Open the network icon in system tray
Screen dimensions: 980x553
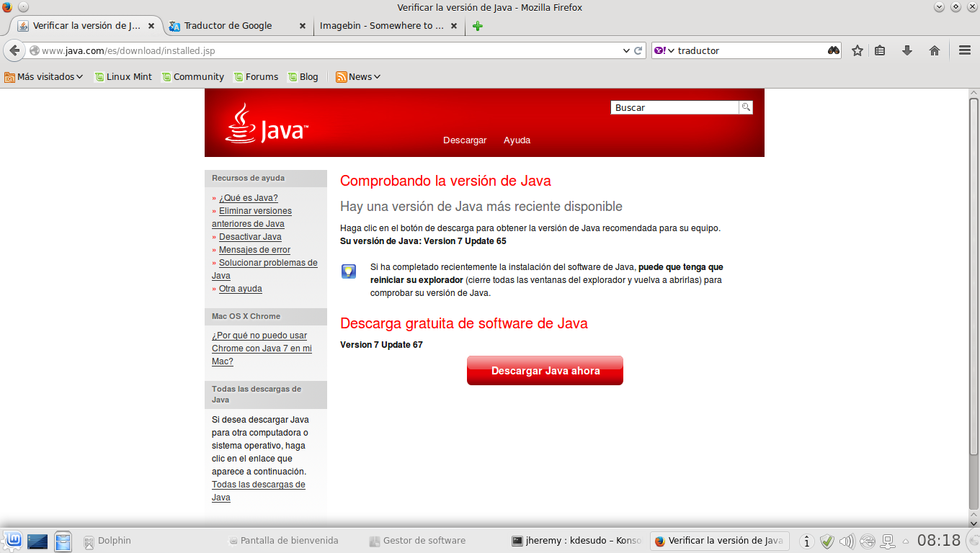[888, 541]
